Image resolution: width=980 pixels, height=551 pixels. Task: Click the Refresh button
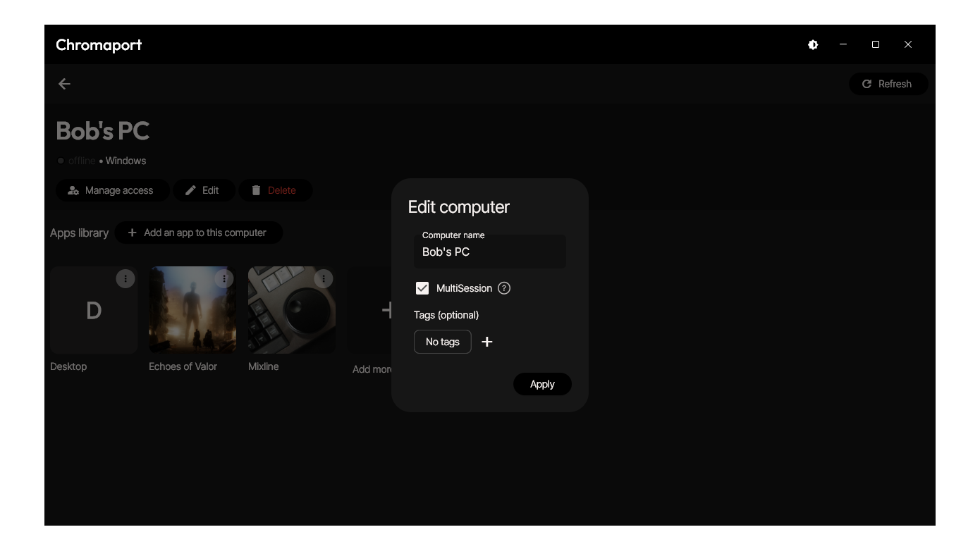[888, 84]
